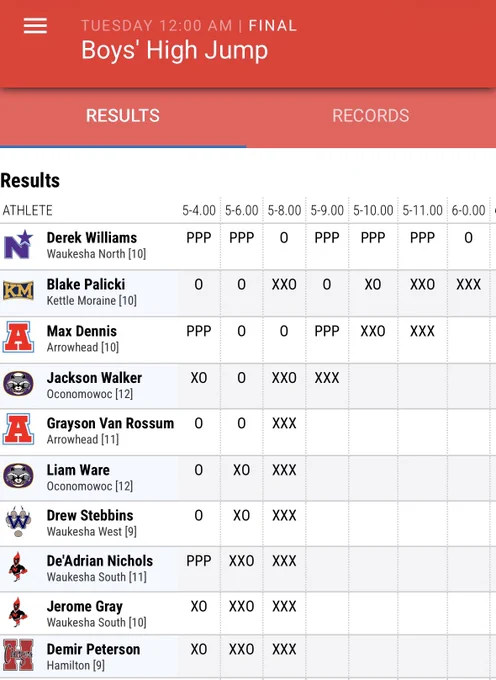Select the Results tab
496x680 pixels.
pyautogui.click(x=123, y=116)
